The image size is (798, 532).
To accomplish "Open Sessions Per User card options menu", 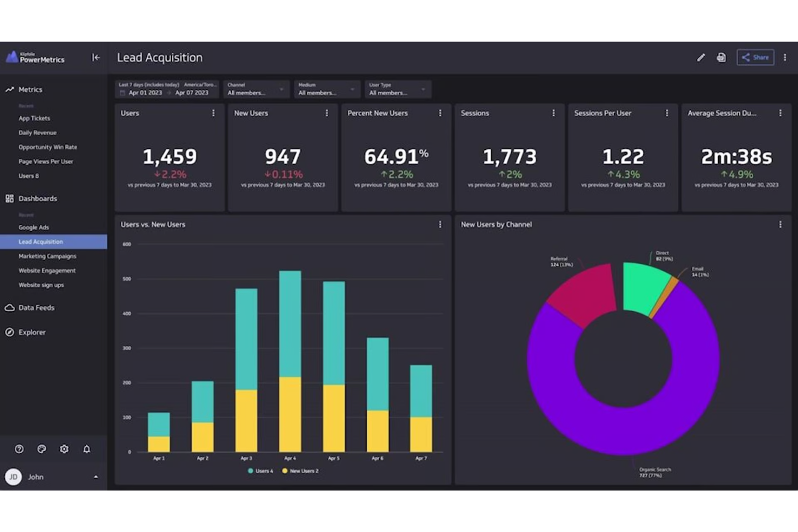I will [x=667, y=113].
